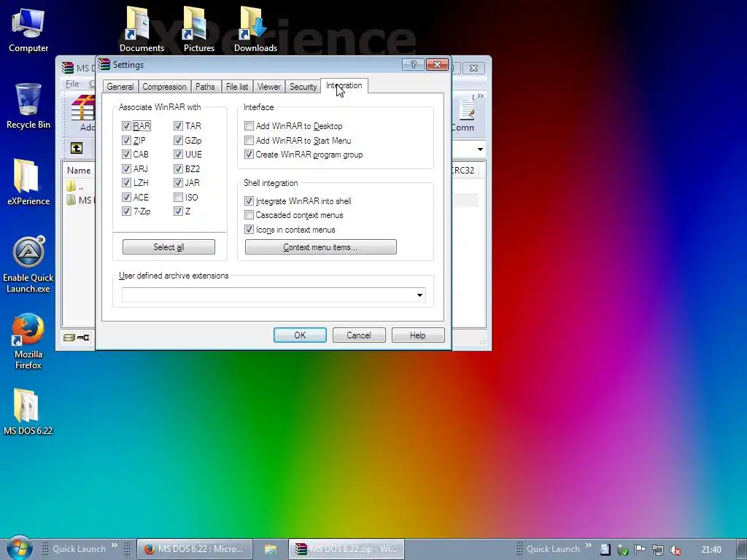Switch to Firefox MS DOS 6.22 taskbar item
This screenshot has height=560, width=747.
coord(194,549)
